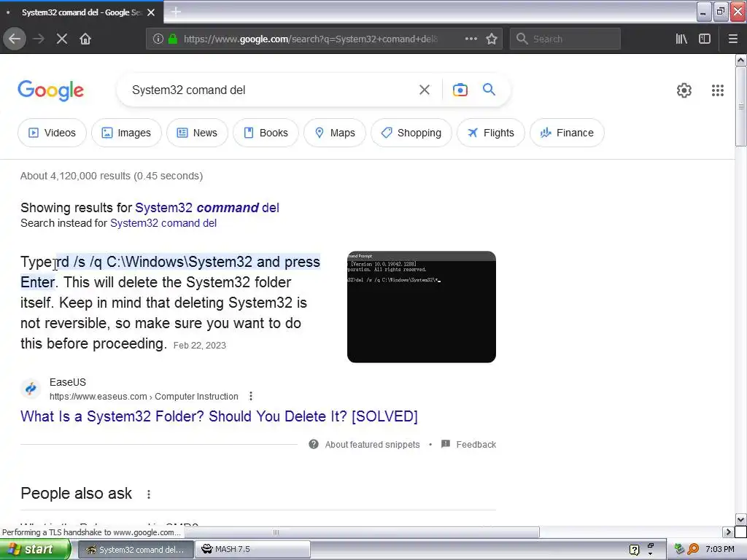Image resolution: width=747 pixels, height=560 pixels.
Task: Select System32 comand del taskbar button
Action: click(136, 550)
